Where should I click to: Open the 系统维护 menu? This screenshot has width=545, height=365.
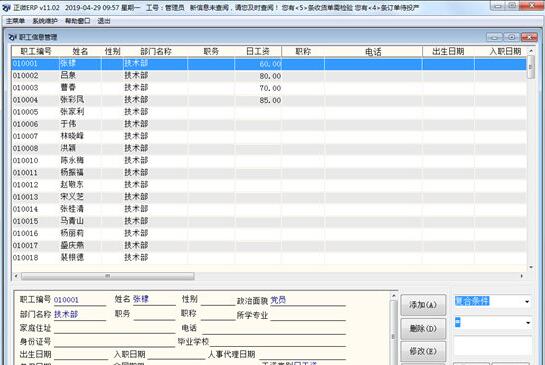tap(45, 21)
